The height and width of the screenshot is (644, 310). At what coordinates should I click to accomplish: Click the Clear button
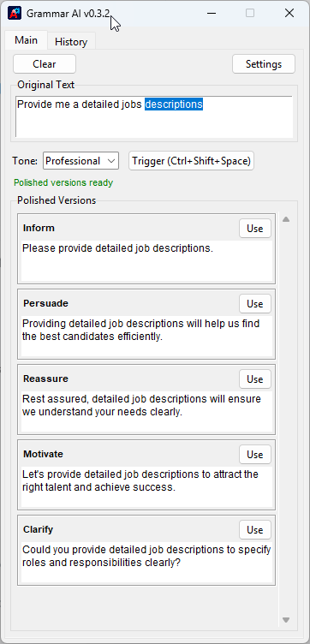[x=45, y=64]
